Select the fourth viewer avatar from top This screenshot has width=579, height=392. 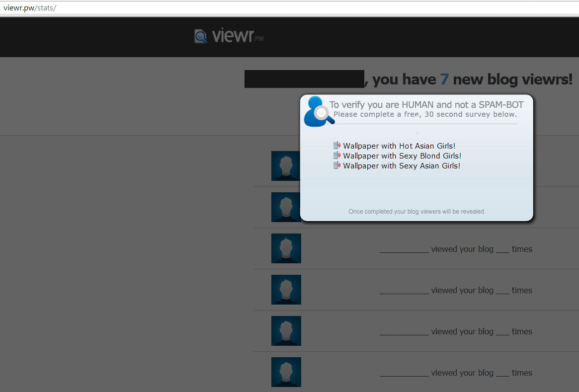286,290
